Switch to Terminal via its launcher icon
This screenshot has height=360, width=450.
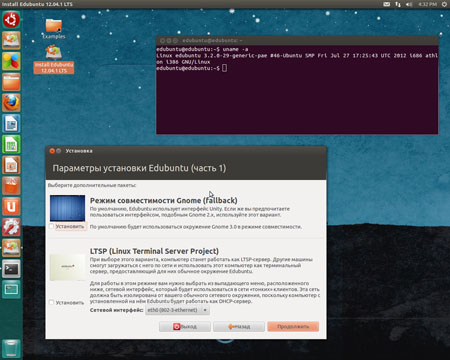(11, 269)
